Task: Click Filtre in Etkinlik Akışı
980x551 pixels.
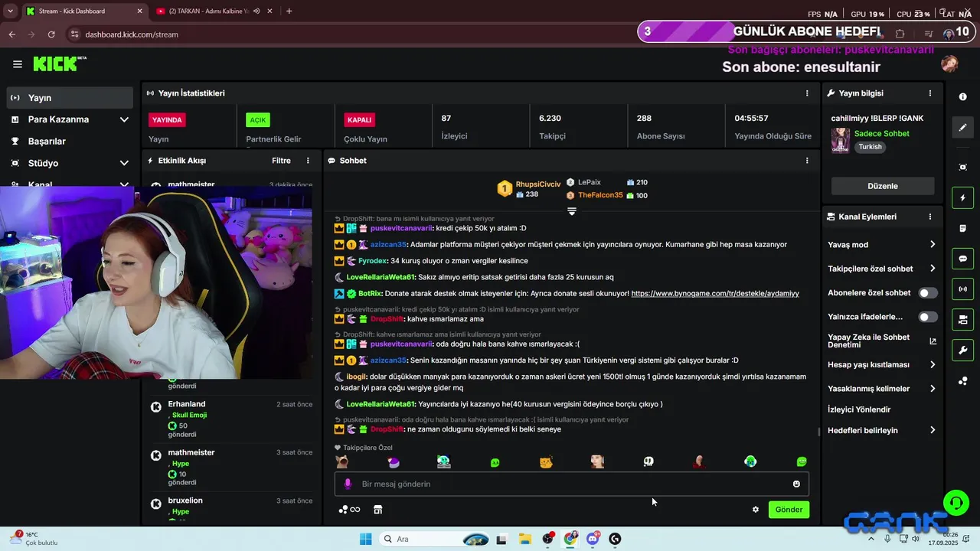Action: [x=281, y=161]
